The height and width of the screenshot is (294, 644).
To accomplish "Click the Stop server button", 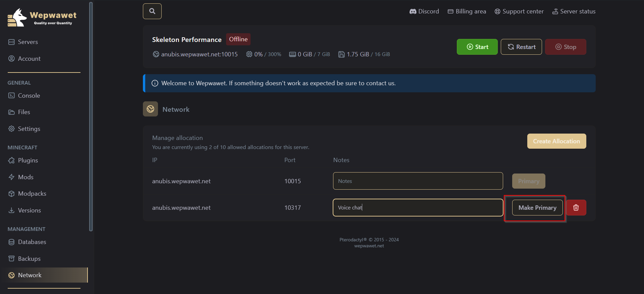I will click(566, 47).
